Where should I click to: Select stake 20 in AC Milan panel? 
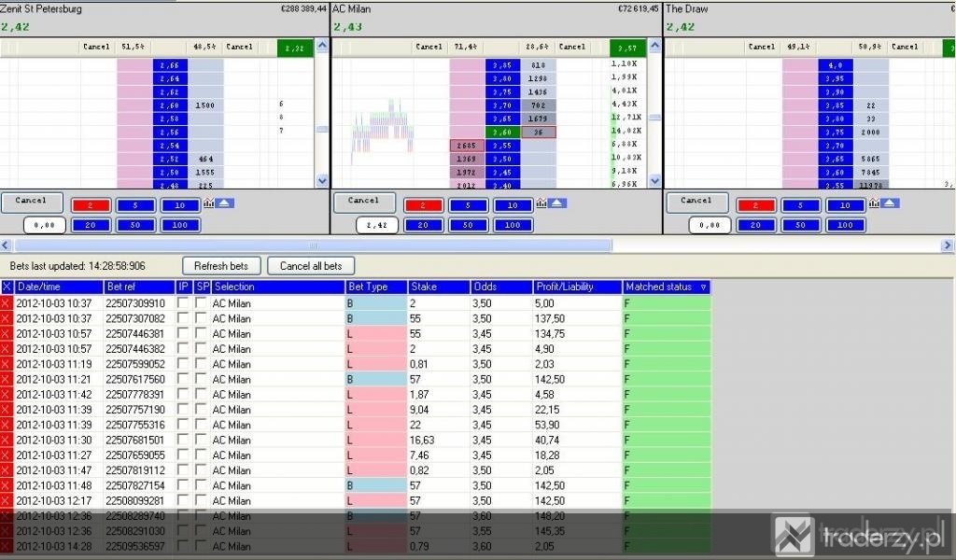click(423, 225)
